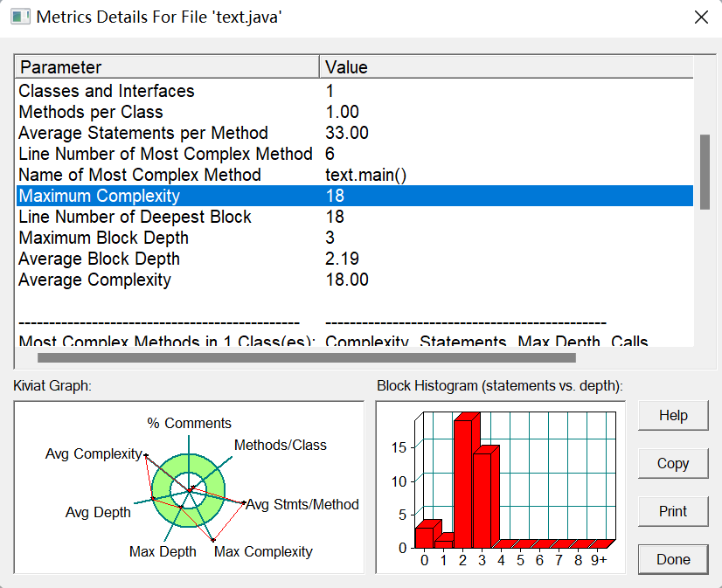Screen dimensions: 722x588
Task: Select Line Number of Deepest Block row
Action: point(355,217)
